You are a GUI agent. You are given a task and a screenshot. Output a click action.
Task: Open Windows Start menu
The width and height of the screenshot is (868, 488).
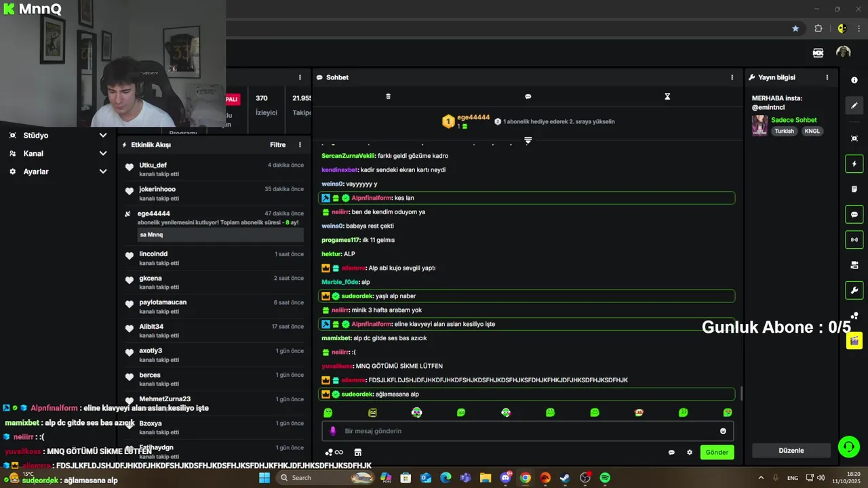pyautogui.click(x=264, y=478)
